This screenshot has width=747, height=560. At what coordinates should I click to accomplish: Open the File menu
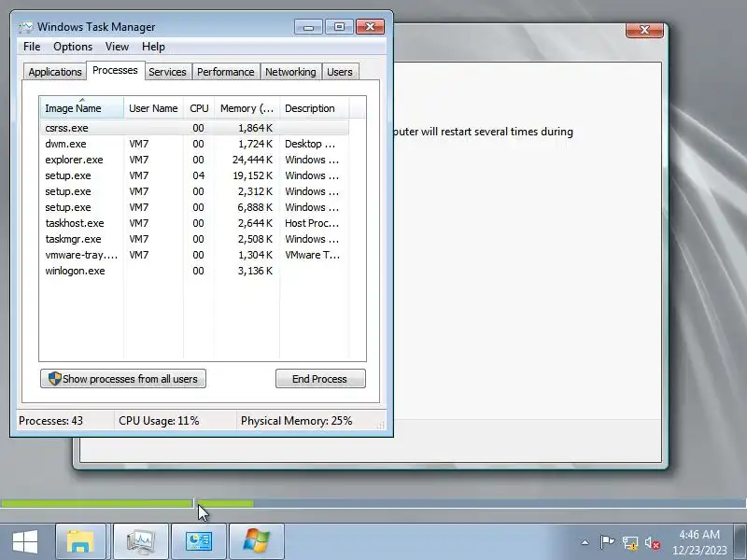32,47
